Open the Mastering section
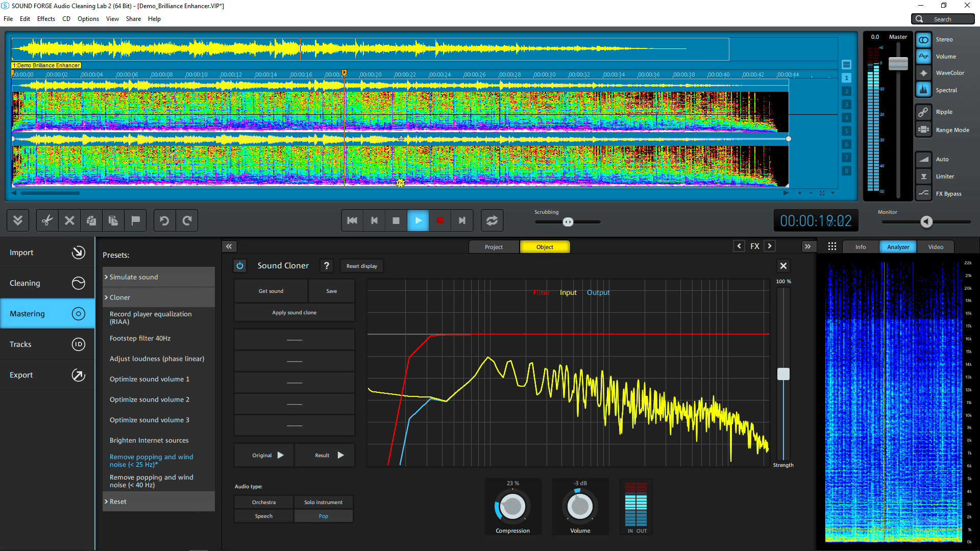The height and width of the screenshot is (551, 980). click(47, 314)
